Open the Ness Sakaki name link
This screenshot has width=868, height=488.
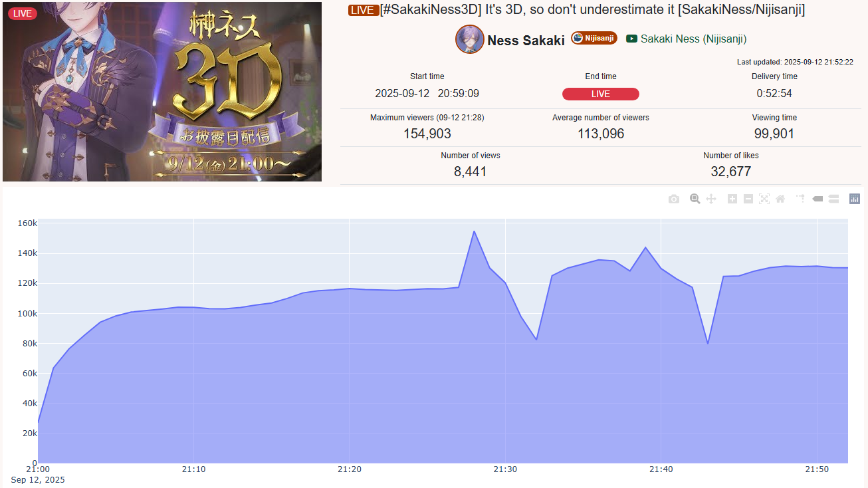[526, 41]
